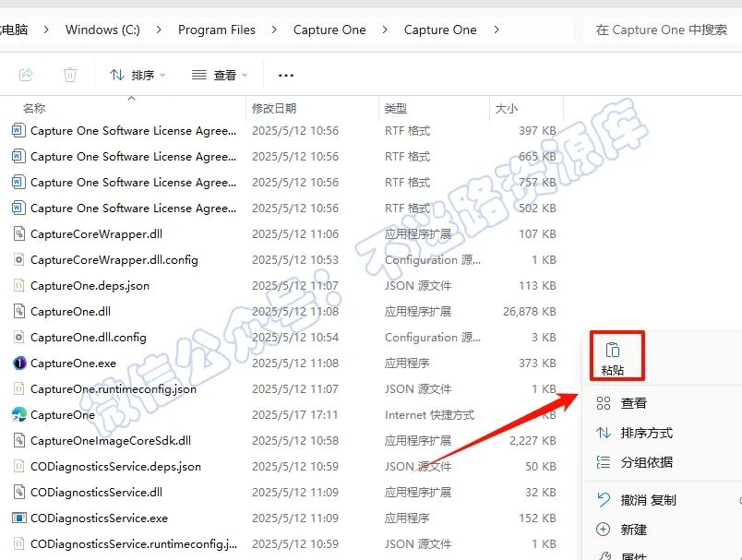742x560 pixels.
Task: Expand chevron after first Capture One breadcrumb
Action: tap(385, 30)
